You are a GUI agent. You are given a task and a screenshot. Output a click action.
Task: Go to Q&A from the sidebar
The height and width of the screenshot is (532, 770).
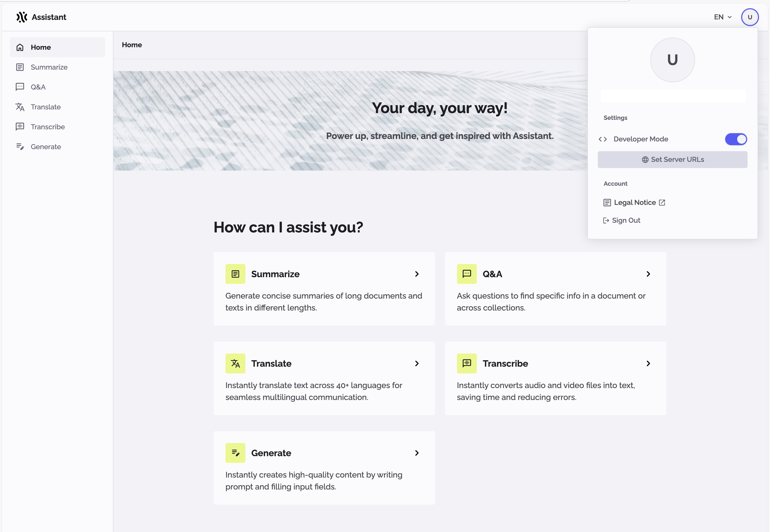pyautogui.click(x=38, y=87)
